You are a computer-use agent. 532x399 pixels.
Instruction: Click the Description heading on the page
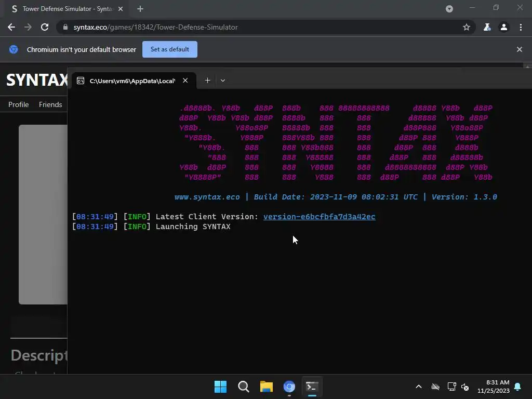click(x=39, y=355)
